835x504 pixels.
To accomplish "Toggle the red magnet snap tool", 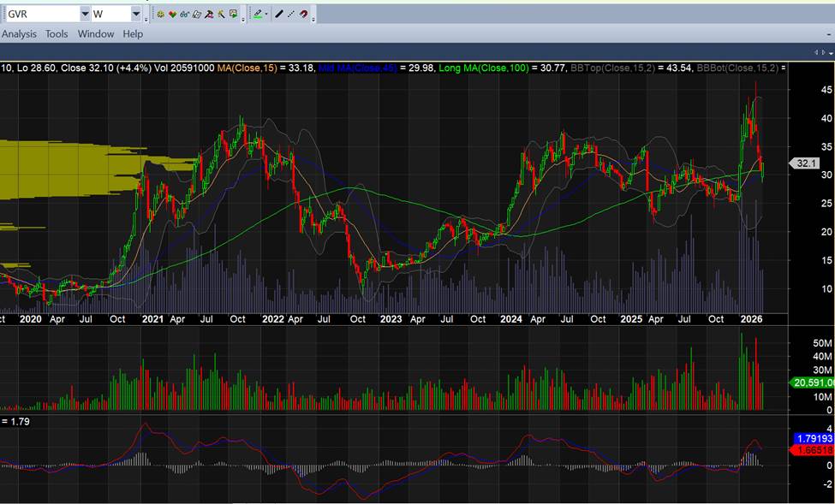I will coord(304,15).
